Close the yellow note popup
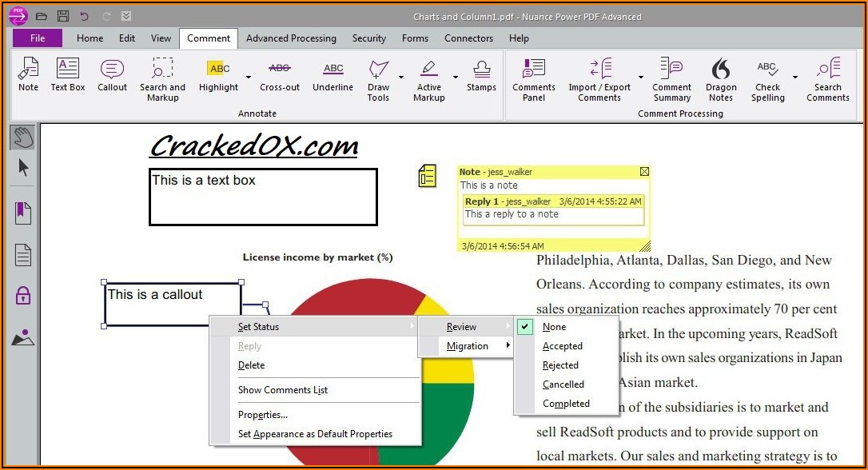 click(x=644, y=172)
